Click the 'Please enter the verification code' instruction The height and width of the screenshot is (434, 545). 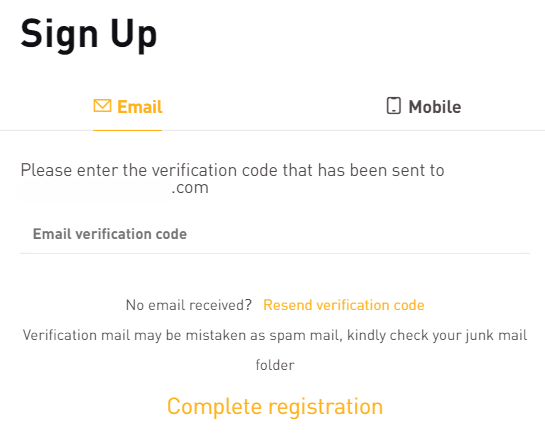point(233,170)
